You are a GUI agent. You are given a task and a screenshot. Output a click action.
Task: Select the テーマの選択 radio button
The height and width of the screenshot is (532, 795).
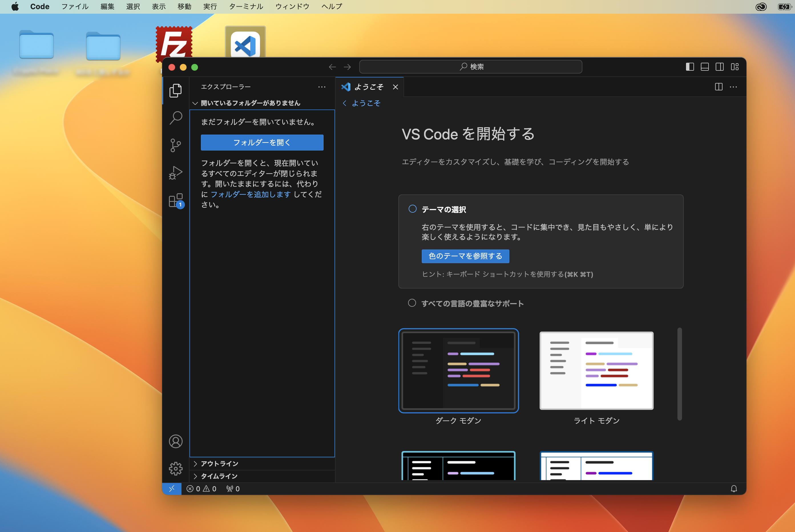412,209
